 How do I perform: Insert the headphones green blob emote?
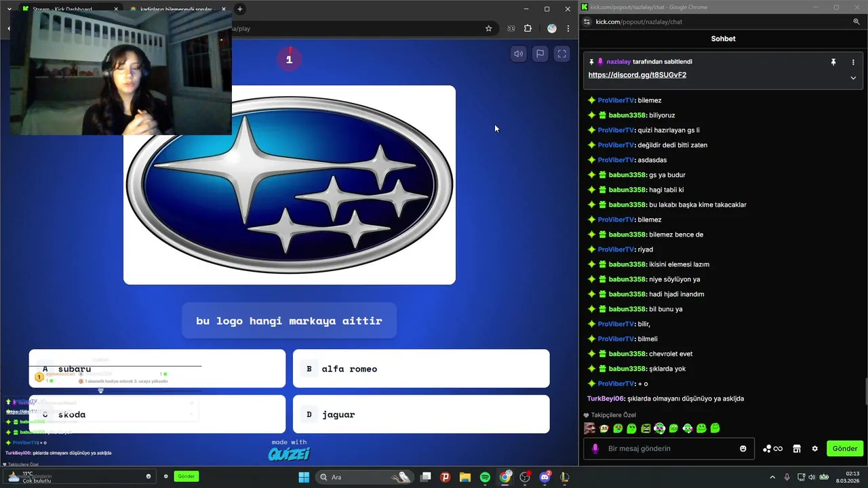coord(659,428)
